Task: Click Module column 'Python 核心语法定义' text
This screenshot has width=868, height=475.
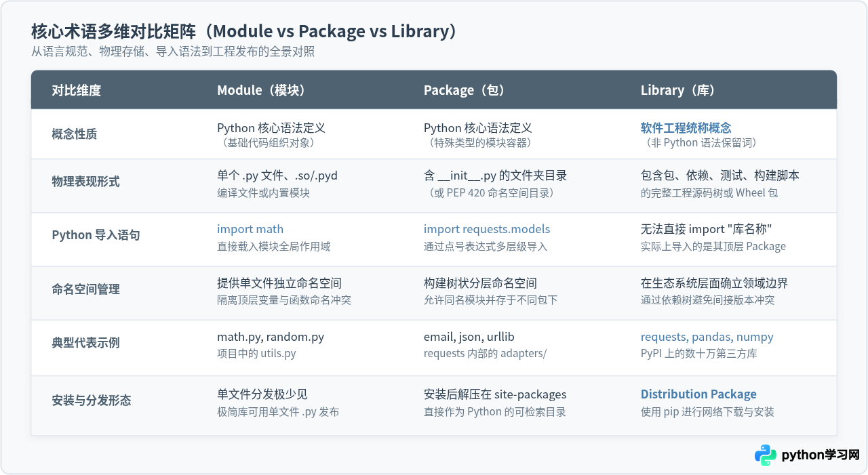Action: [271, 128]
